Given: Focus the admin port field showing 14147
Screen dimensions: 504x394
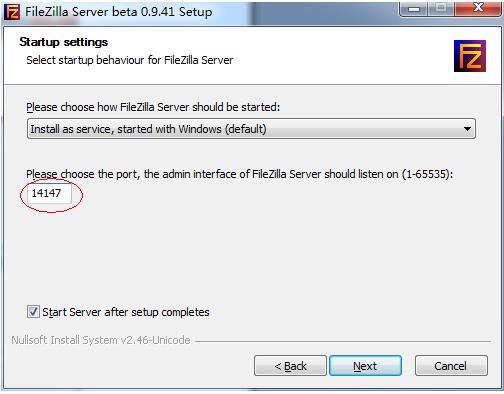Looking at the screenshot, I should [49, 193].
